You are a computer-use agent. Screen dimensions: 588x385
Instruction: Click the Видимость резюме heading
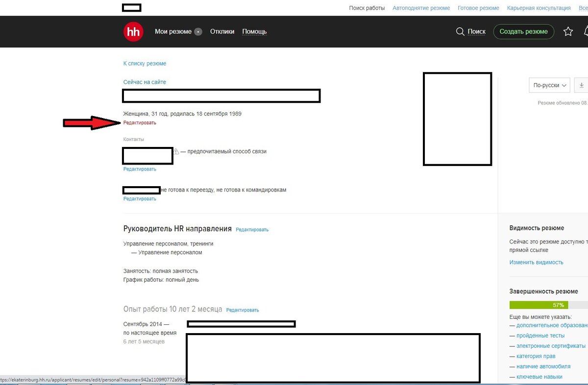(x=537, y=228)
